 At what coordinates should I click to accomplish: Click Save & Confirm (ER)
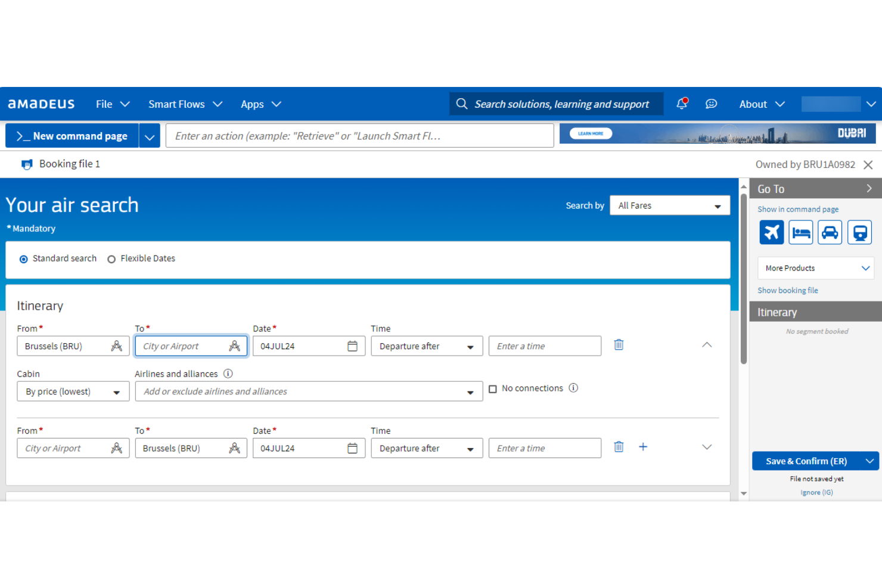(808, 461)
